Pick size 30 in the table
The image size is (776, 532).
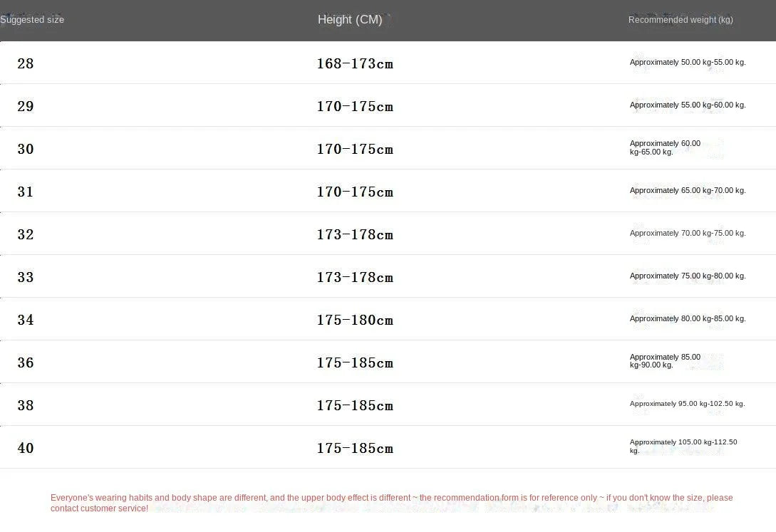[x=26, y=149]
